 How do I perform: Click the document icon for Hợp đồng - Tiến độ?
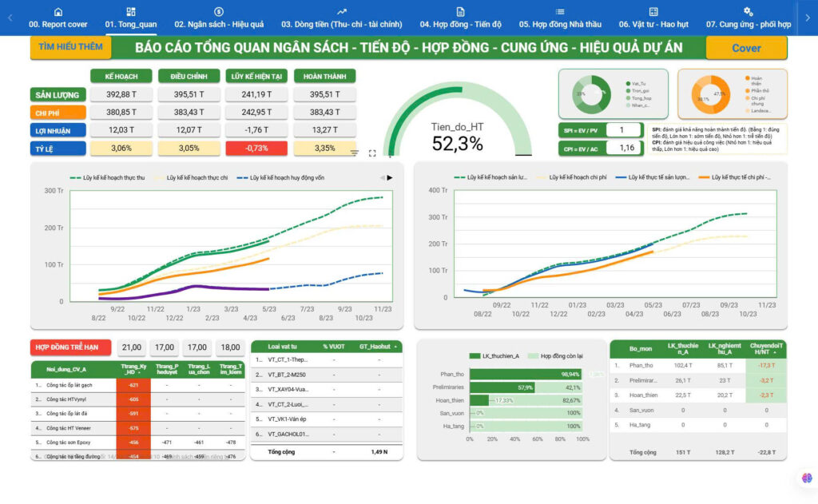point(460,11)
